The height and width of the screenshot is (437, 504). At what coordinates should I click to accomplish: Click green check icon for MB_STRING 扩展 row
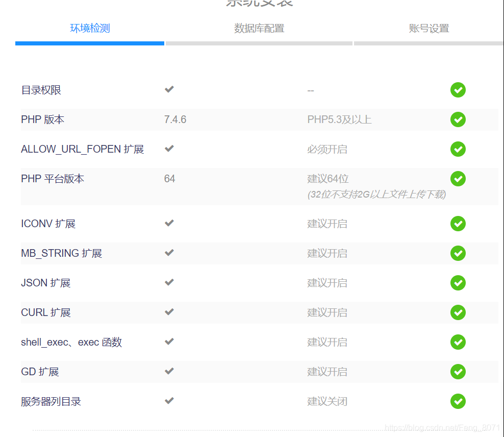[x=458, y=253]
